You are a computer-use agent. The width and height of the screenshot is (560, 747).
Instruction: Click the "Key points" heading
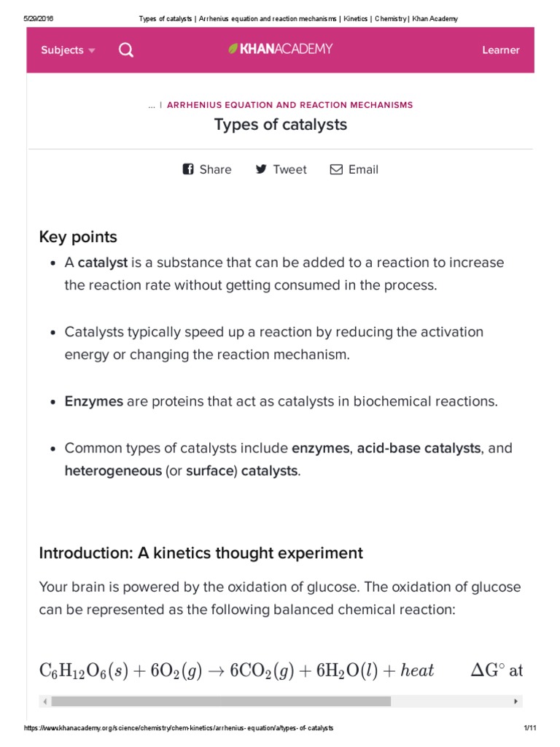click(78, 237)
